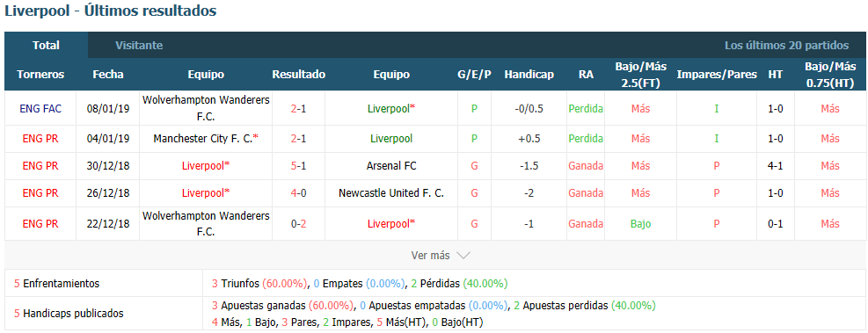Open Manchester City F. C. team link
868x333 pixels.
pos(206,139)
